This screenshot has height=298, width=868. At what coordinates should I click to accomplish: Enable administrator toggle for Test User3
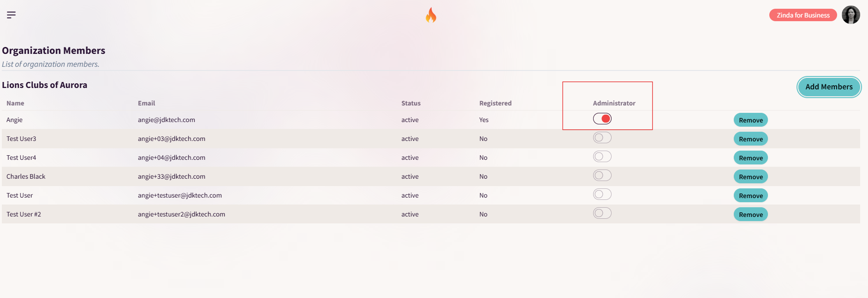(x=602, y=138)
